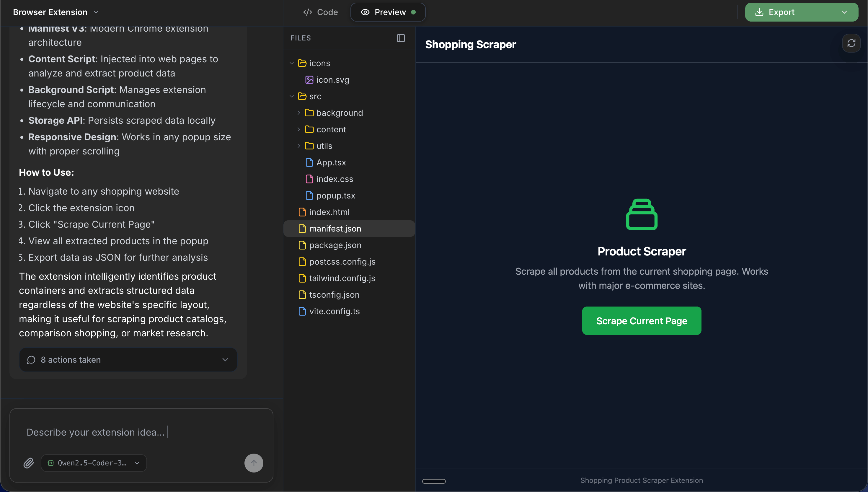Switch to the Preview tab
This screenshot has width=868, height=492.
(388, 12)
